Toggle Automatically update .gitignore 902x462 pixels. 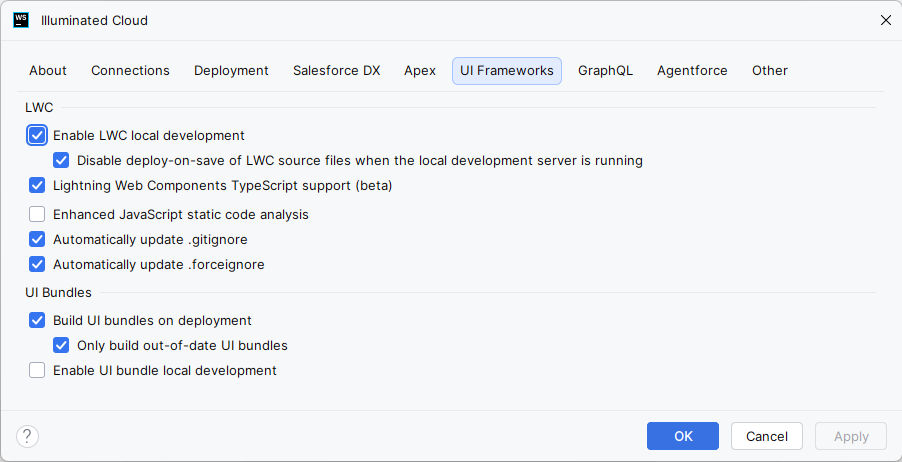pyautogui.click(x=37, y=239)
